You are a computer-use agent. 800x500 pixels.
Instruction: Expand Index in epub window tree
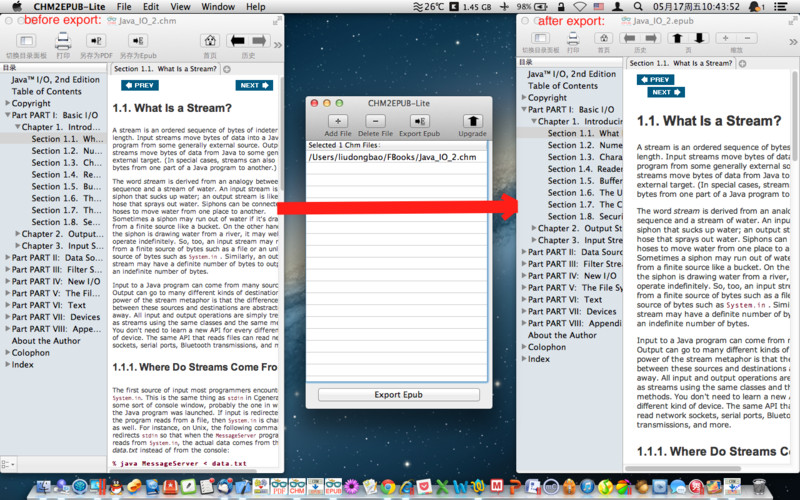(524, 359)
